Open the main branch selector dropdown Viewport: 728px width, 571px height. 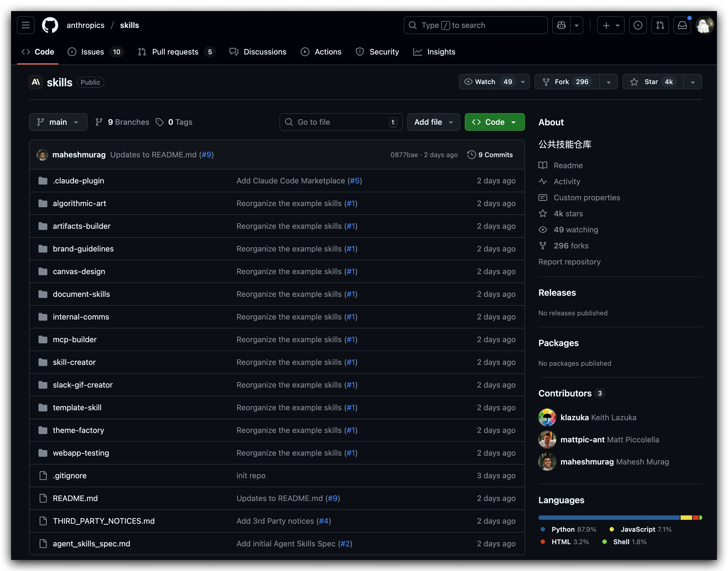(58, 122)
